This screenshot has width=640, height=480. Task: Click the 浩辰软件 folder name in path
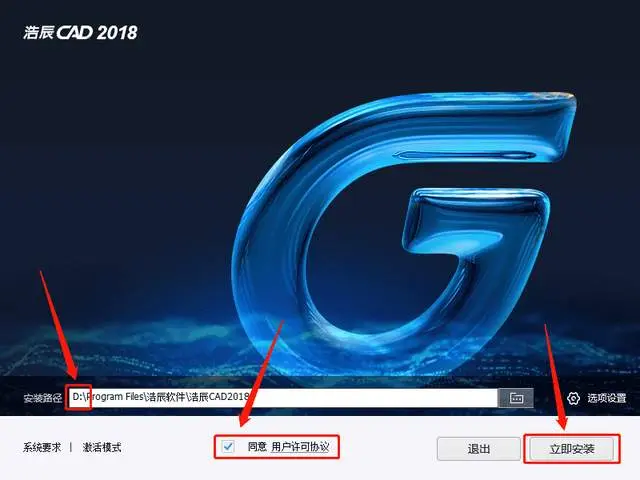tap(166, 397)
